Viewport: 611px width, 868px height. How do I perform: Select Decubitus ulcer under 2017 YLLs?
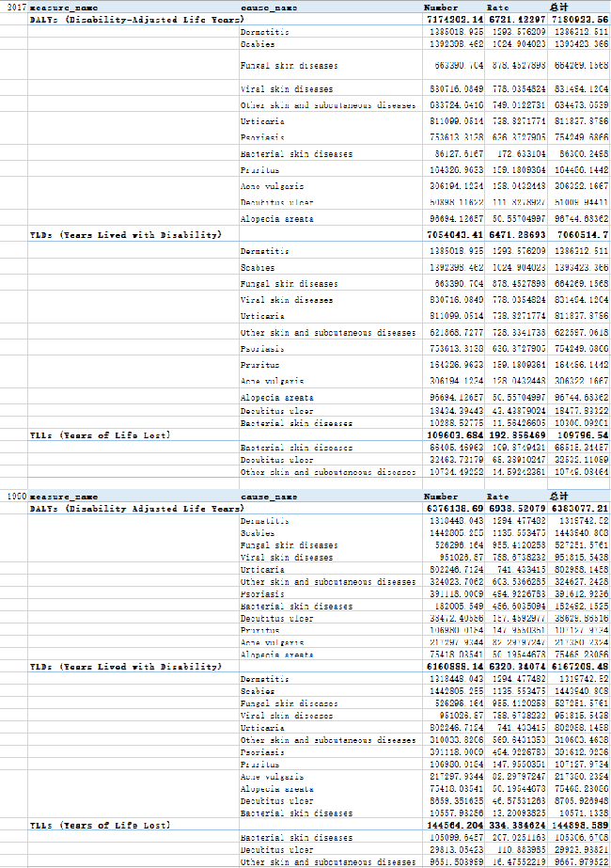(276, 460)
